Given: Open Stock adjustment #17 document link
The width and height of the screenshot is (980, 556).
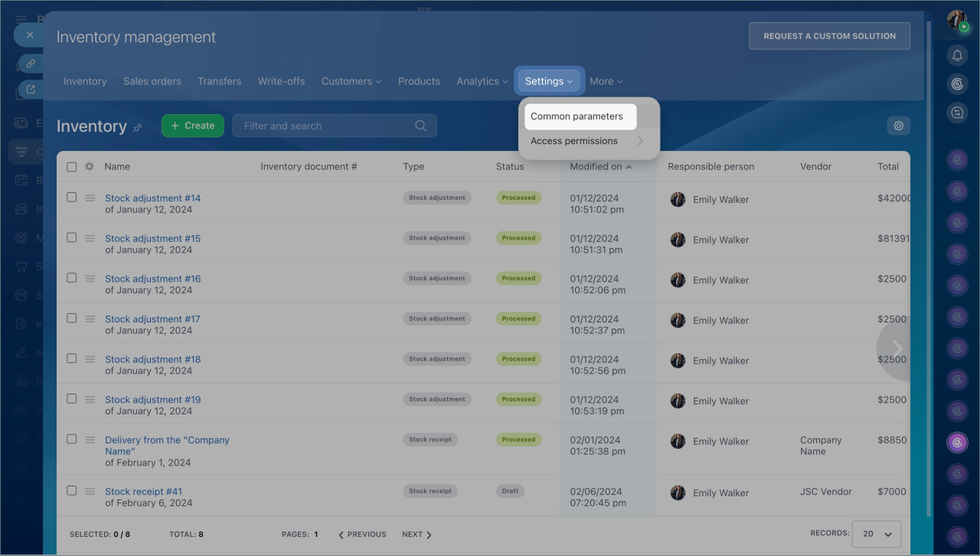Looking at the screenshot, I should point(152,319).
